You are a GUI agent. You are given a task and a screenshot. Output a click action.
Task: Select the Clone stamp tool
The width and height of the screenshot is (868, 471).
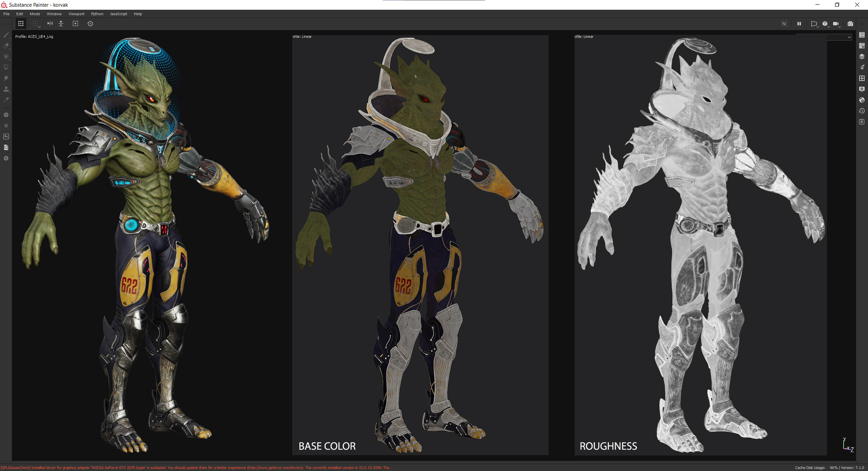(6, 89)
